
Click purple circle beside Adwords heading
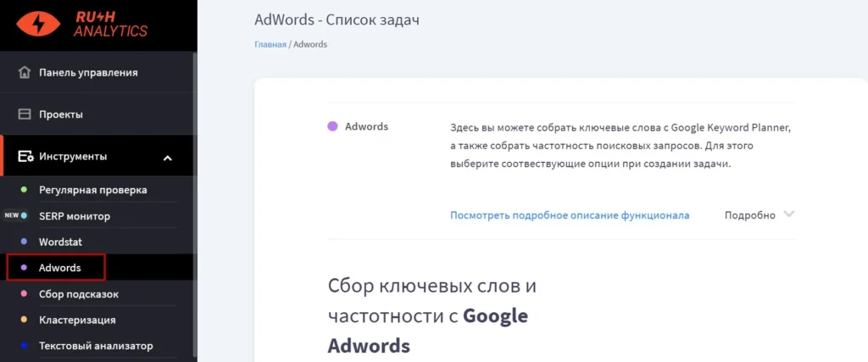tap(332, 126)
